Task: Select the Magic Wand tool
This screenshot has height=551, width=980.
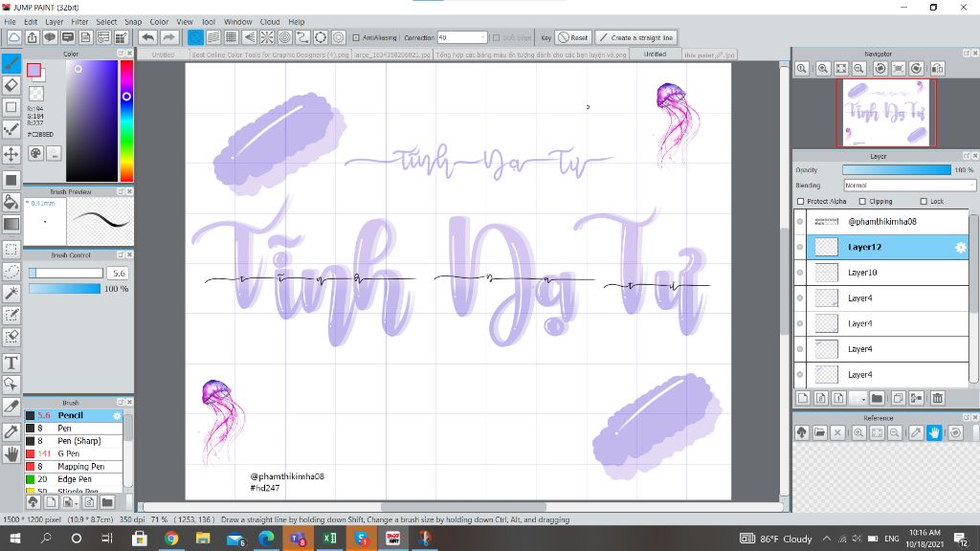Action: [11, 293]
